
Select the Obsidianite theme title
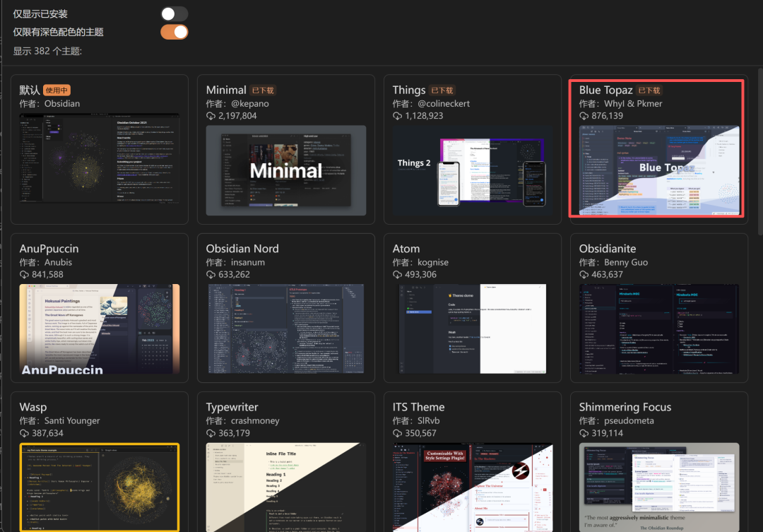608,249
